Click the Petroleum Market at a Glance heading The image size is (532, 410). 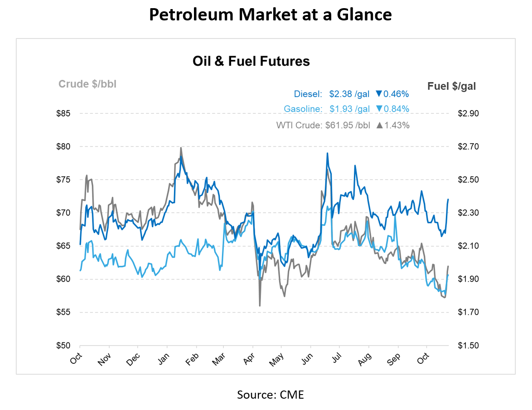[x=270, y=15]
